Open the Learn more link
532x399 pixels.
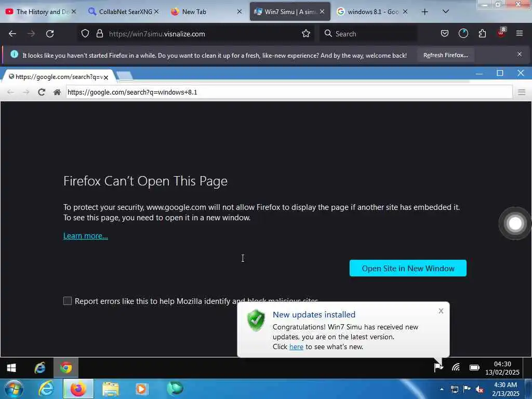pos(86,236)
